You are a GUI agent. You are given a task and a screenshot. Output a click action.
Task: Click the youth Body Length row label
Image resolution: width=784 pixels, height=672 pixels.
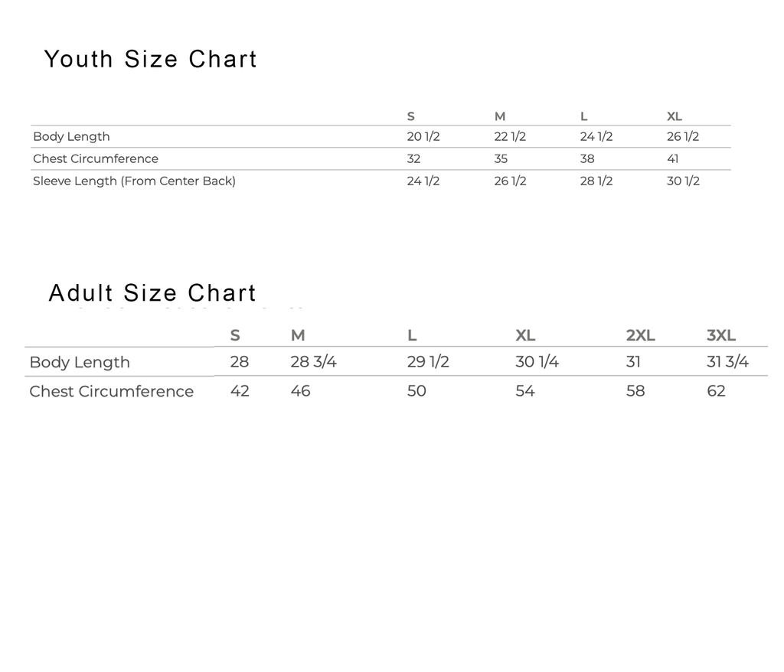pyautogui.click(x=71, y=136)
